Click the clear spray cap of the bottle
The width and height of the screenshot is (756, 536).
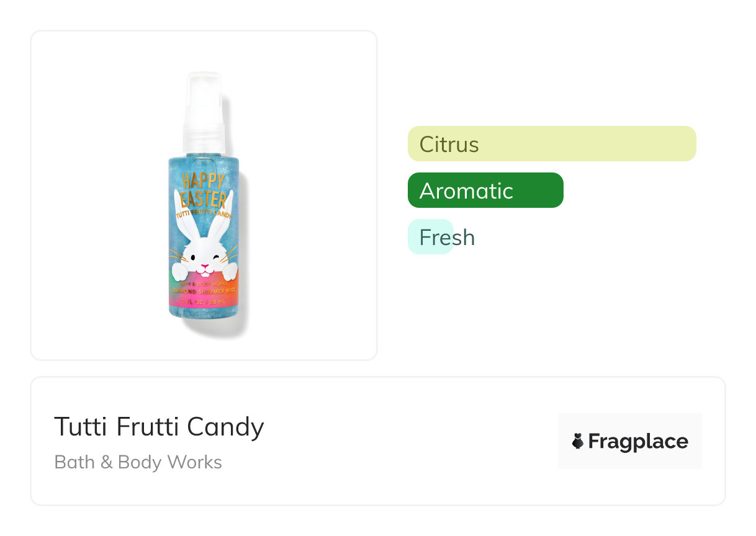(204, 109)
